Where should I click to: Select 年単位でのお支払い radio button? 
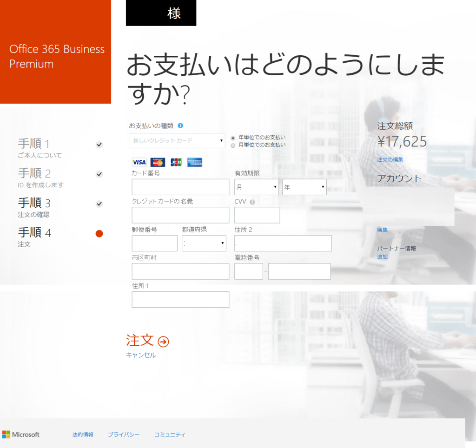tap(233, 138)
